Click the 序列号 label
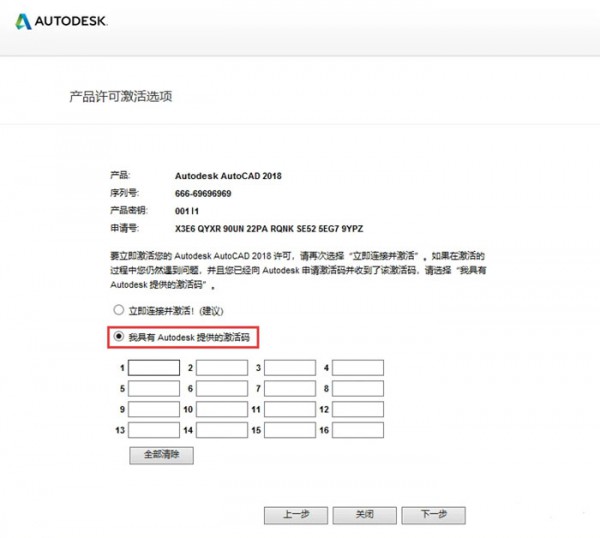 124,193
